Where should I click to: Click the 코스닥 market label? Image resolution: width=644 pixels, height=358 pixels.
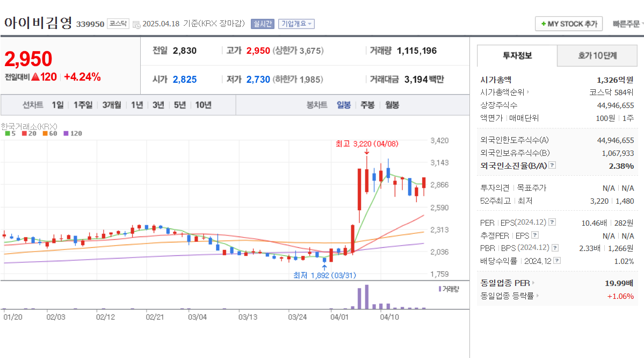pyautogui.click(x=118, y=24)
